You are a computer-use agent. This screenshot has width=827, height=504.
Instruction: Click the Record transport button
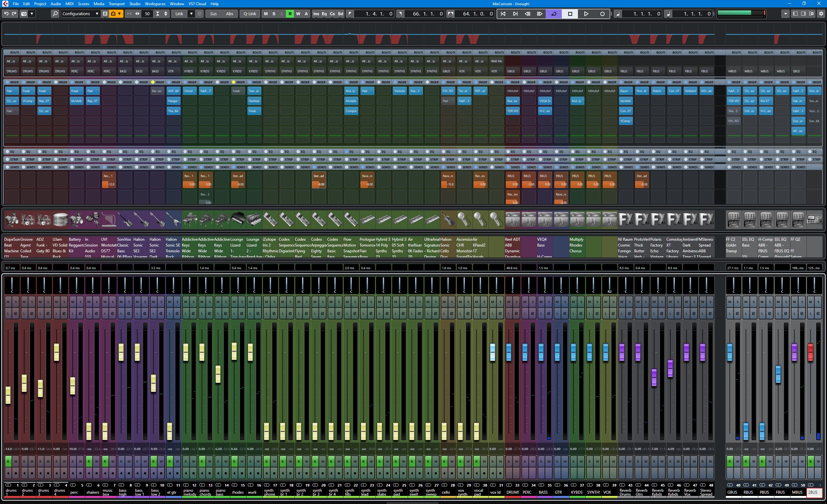602,14
